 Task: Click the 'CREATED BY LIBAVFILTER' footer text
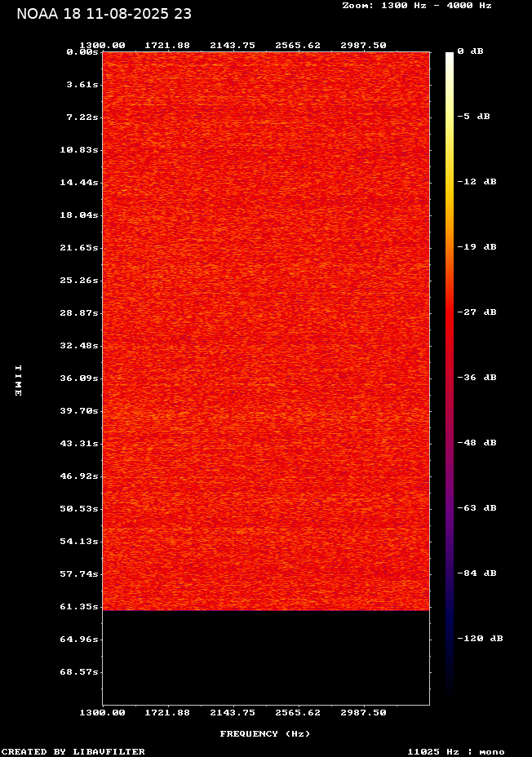point(73,751)
